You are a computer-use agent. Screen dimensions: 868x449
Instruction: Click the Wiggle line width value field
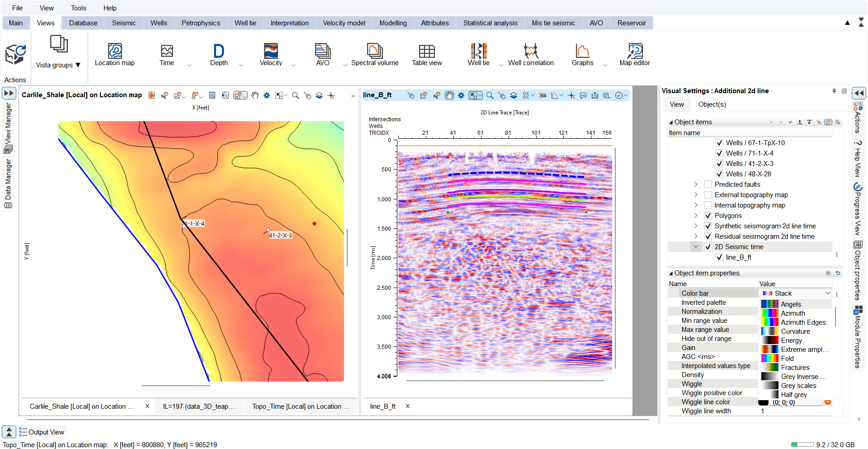796,411
